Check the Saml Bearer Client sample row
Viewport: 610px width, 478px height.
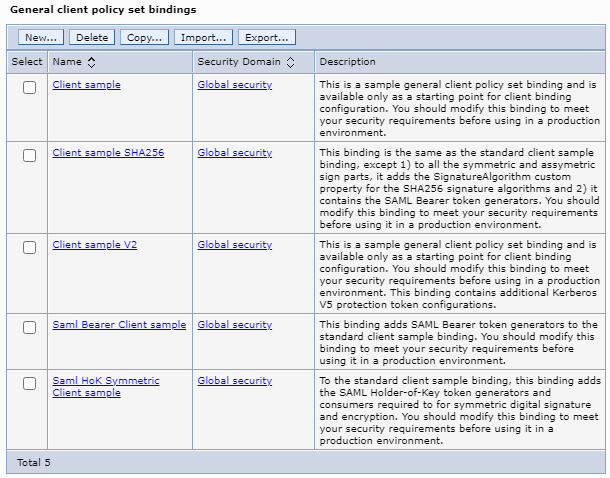(x=30, y=327)
